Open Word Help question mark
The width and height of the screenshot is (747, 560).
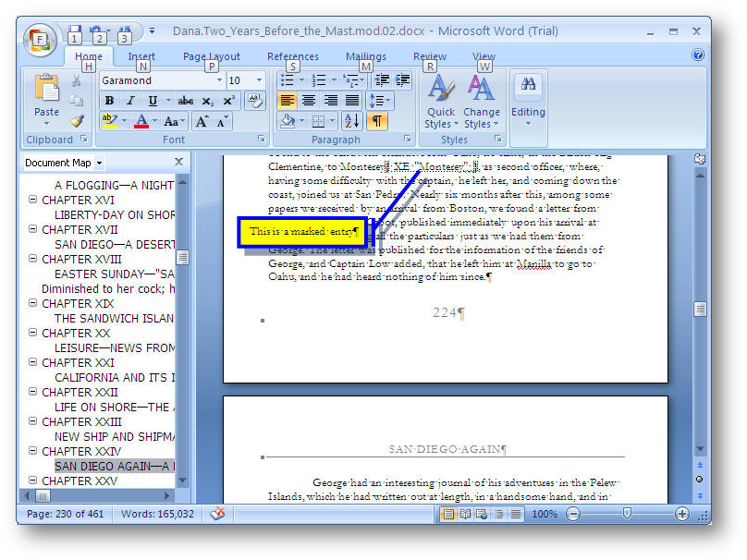pyautogui.click(x=698, y=55)
